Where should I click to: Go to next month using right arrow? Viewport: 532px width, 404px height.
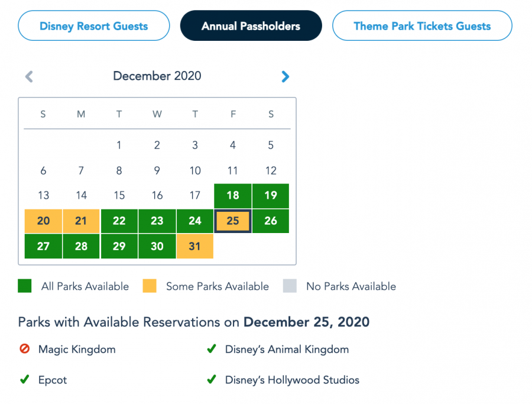286,76
